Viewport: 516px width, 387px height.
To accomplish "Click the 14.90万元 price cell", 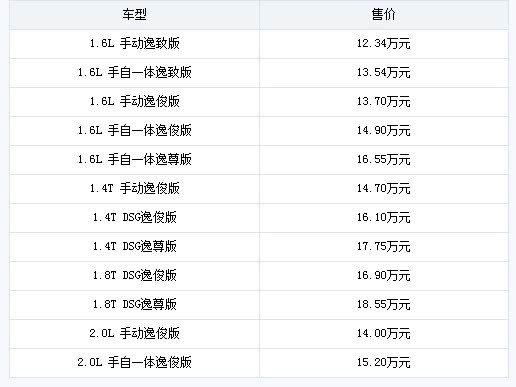I will tap(384, 131).
